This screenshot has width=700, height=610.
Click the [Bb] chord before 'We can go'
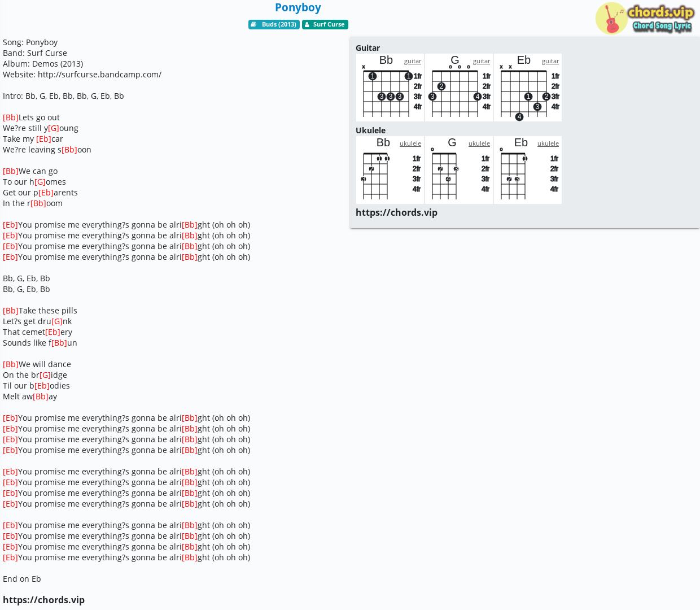11,171
